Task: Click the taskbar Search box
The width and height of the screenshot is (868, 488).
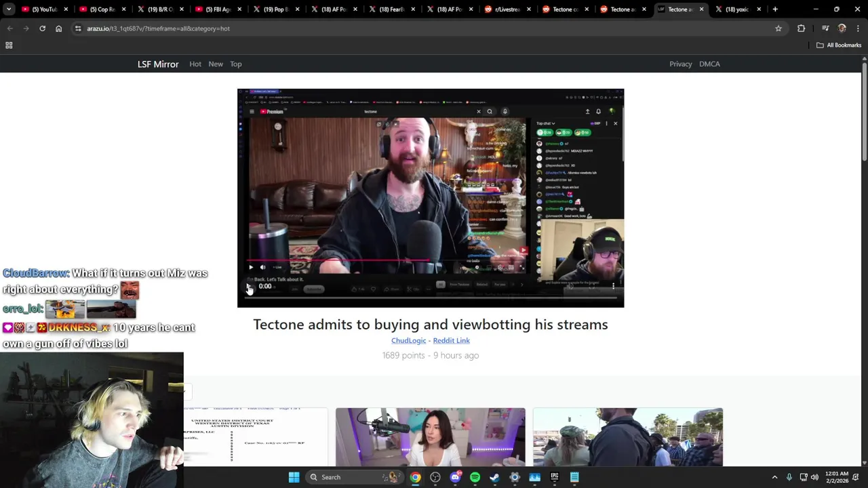Action: (353, 477)
